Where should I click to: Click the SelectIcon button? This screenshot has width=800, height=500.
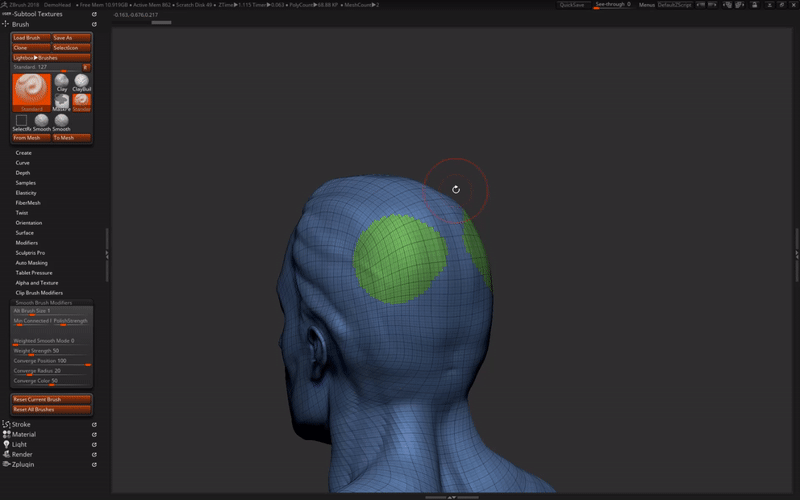[x=71, y=47]
